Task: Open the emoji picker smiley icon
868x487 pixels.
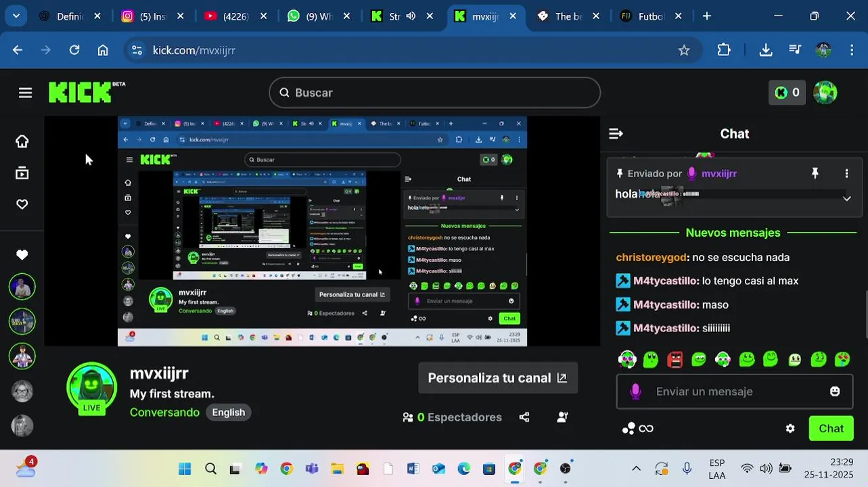Action: point(835,392)
